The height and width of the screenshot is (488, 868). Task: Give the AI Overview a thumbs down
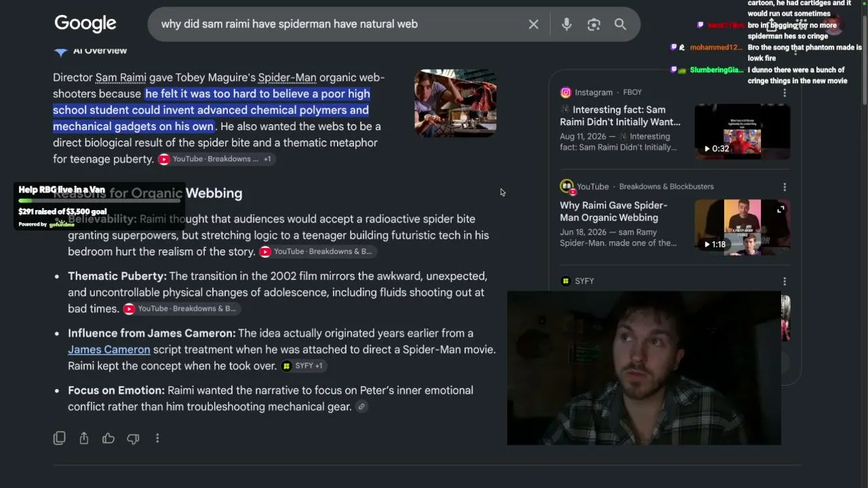point(133,439)
